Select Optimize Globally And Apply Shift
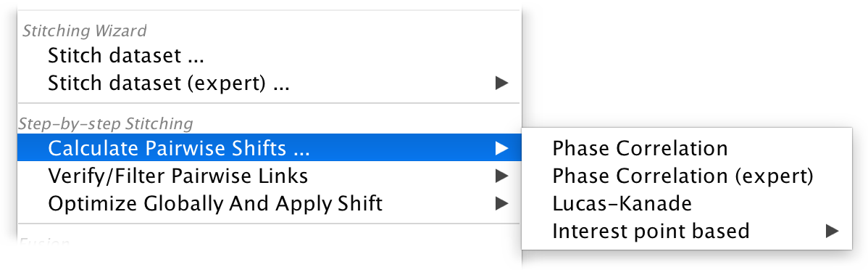This screenshot has width=868, height=270. tap(269, 203)
